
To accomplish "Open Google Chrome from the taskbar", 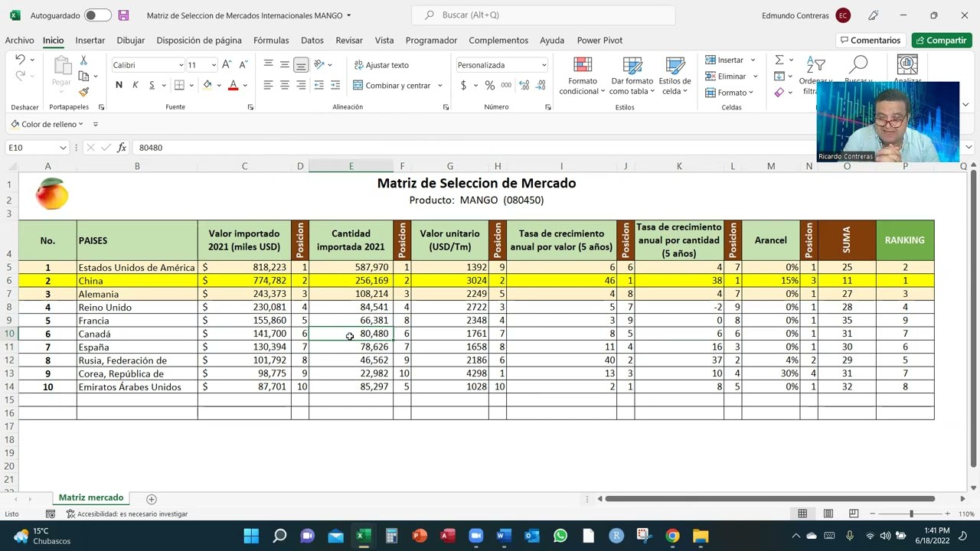I will click(x=672, y=536).
